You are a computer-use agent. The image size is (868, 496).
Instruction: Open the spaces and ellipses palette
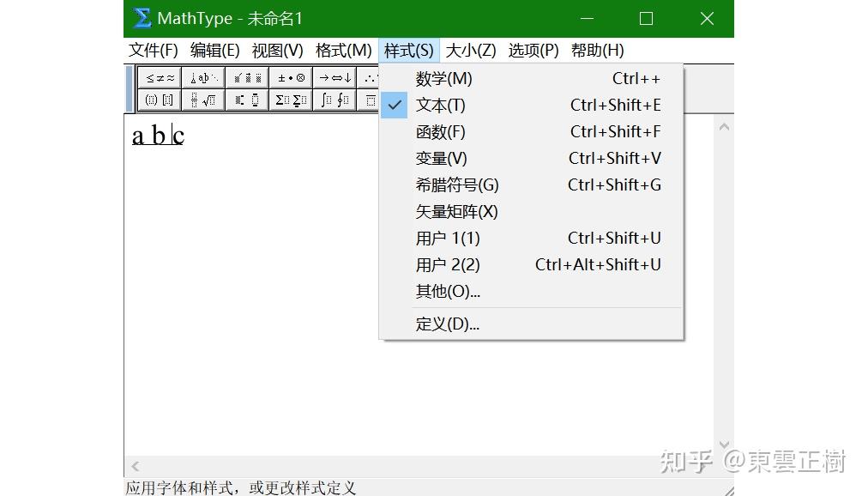(x=203, y=78)
